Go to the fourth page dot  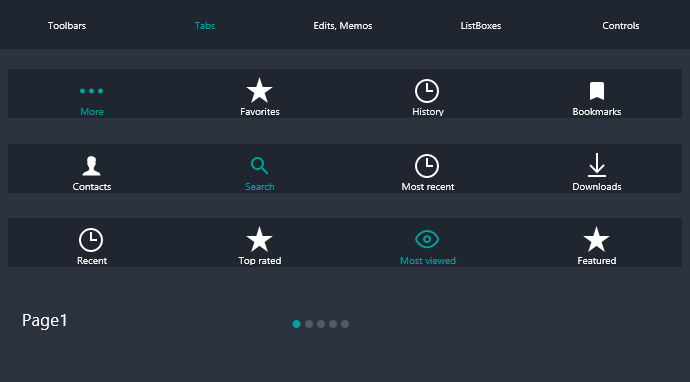point(333,324)
